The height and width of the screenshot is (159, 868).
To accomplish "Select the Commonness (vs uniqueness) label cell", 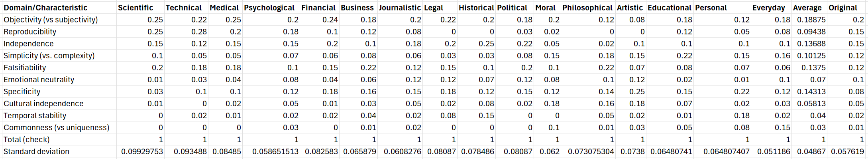I will (59, 127).
